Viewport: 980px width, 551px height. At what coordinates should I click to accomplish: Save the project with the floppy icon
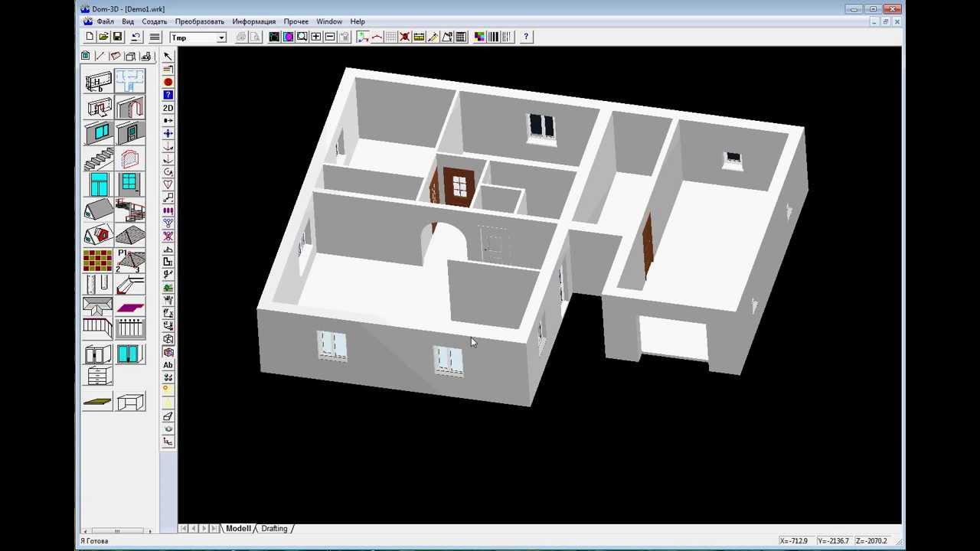coord(117,37)
